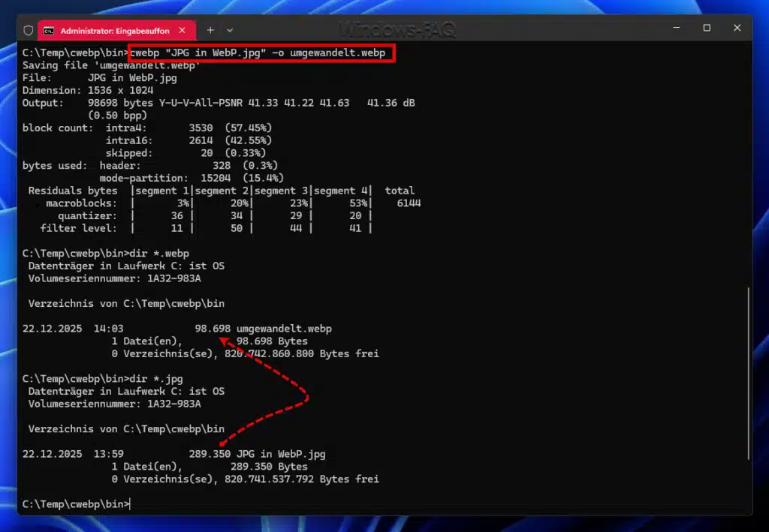Click the umgewandelt.webp filename in dir listing
The width and height of the screenshot is (769, 532).
click(x=284, y=329)
